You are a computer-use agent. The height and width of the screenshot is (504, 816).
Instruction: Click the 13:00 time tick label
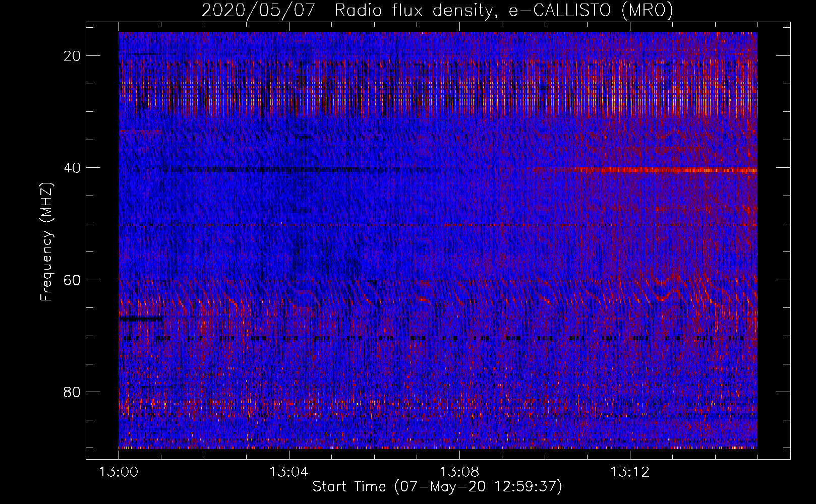pos(119,472)
